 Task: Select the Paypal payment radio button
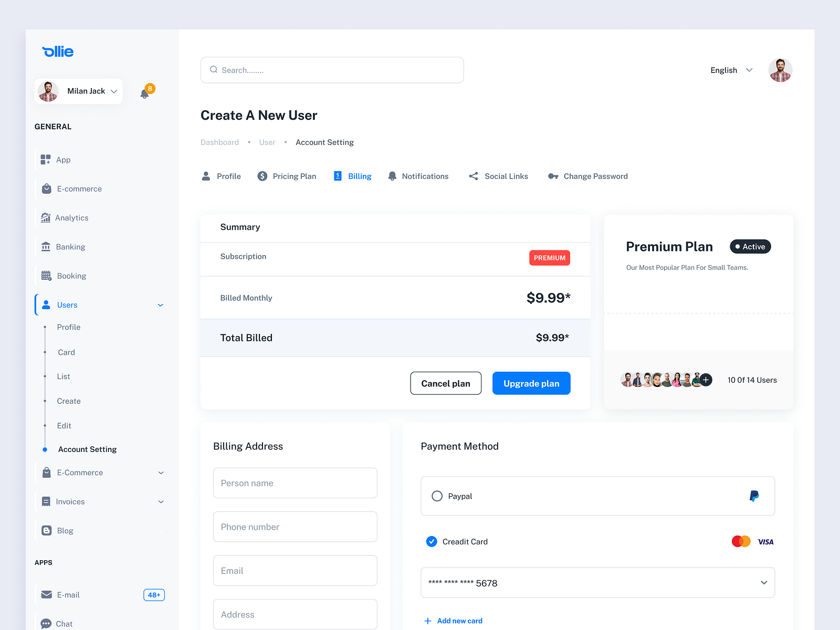coord(437,496)
